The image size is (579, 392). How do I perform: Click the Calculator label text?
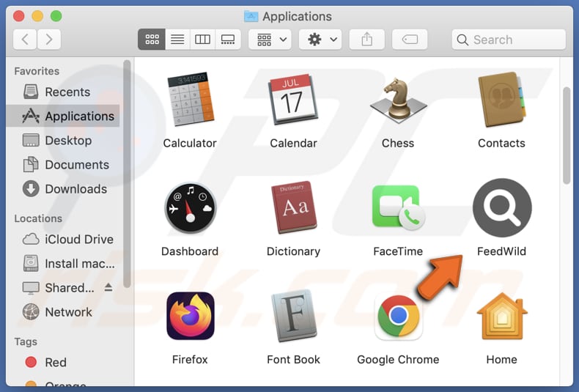click(190, 143)
